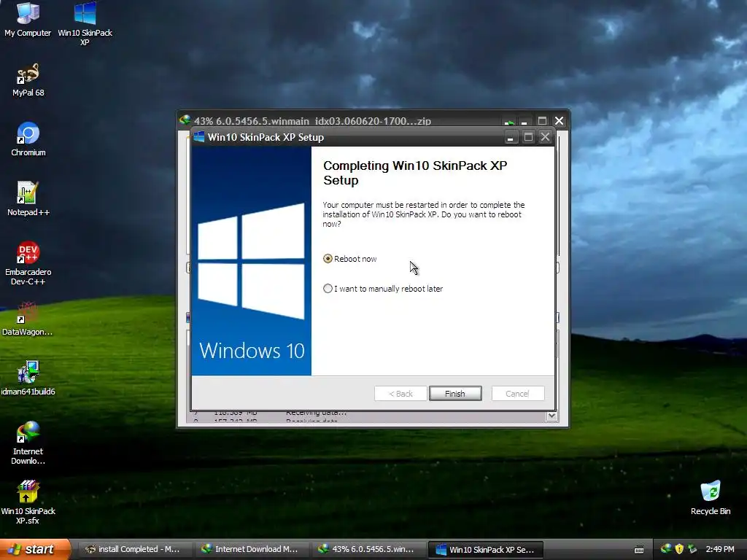Close the Win10 SkinPack XP Setup window
Image resolution: width=747 pixels, height=560 pixels.
click(545, 138)
